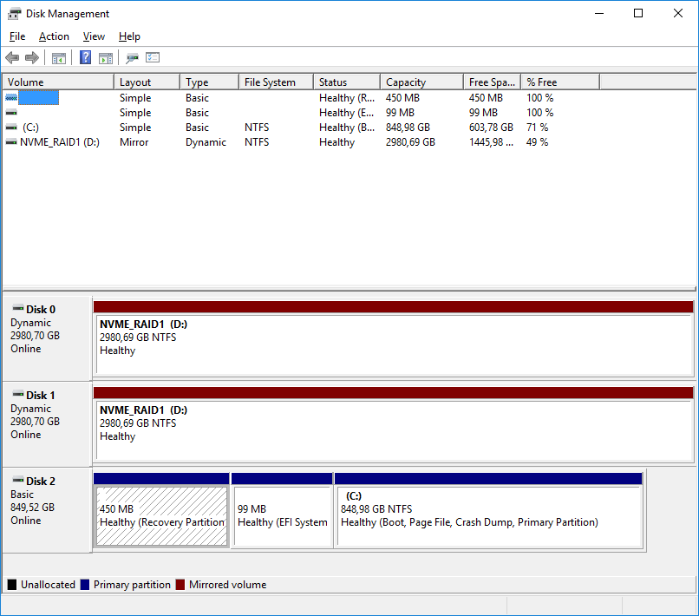
Task: Click the Disk 2 drive icon
Action: click(18, 480)
